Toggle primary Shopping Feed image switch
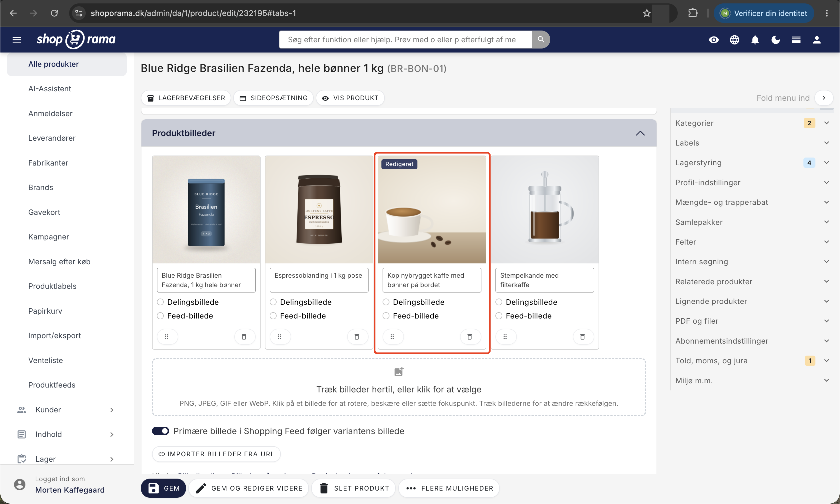840x504 pixels. (161, 431)
